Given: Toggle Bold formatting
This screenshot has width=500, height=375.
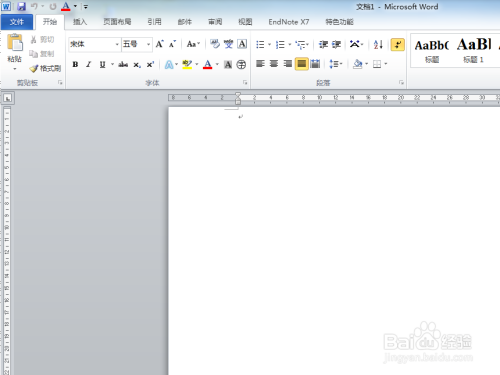Looking at the screenshot, I should click(x=75, y=64).
